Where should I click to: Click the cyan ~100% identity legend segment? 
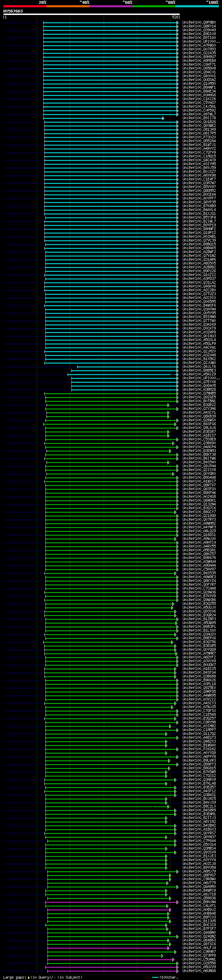pyautogui.click(x=197, y=6)
